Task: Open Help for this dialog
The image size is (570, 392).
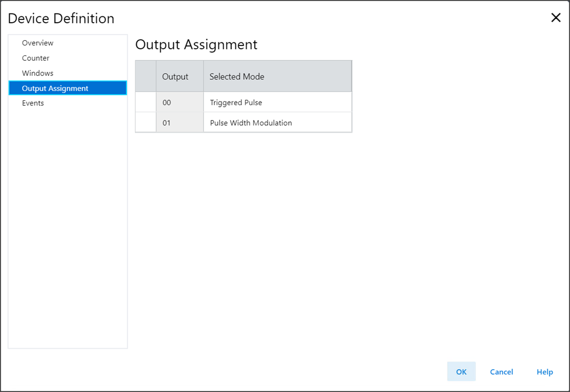Action: pyautogui.click(x=544, y=371)
